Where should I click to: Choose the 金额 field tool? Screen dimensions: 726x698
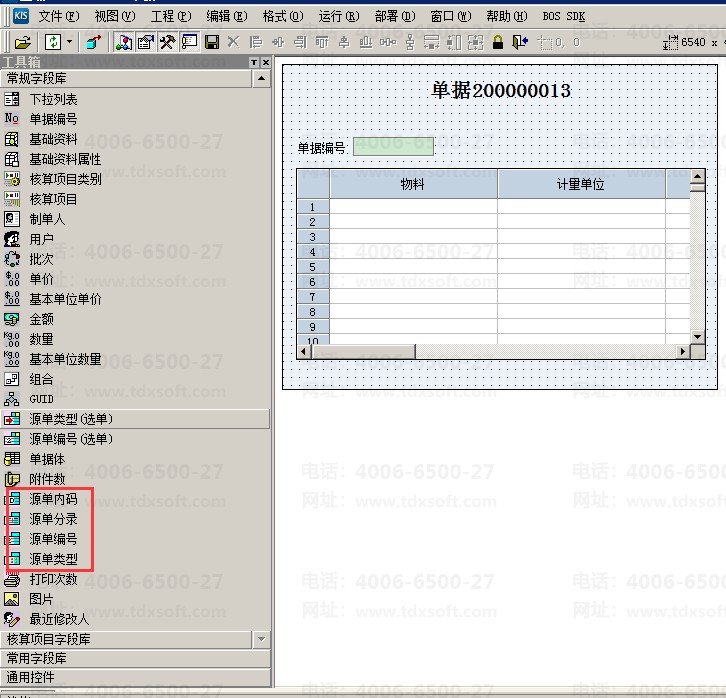click(x=40, y=319)
